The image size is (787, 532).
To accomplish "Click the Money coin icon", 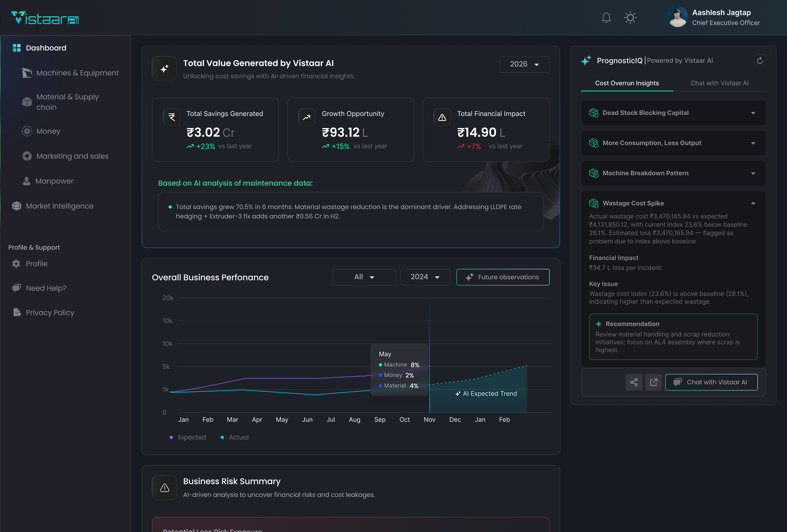I will pos(27,131).
